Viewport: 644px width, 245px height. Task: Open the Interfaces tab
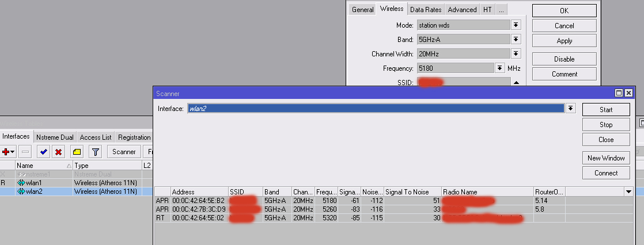[16, 137]
